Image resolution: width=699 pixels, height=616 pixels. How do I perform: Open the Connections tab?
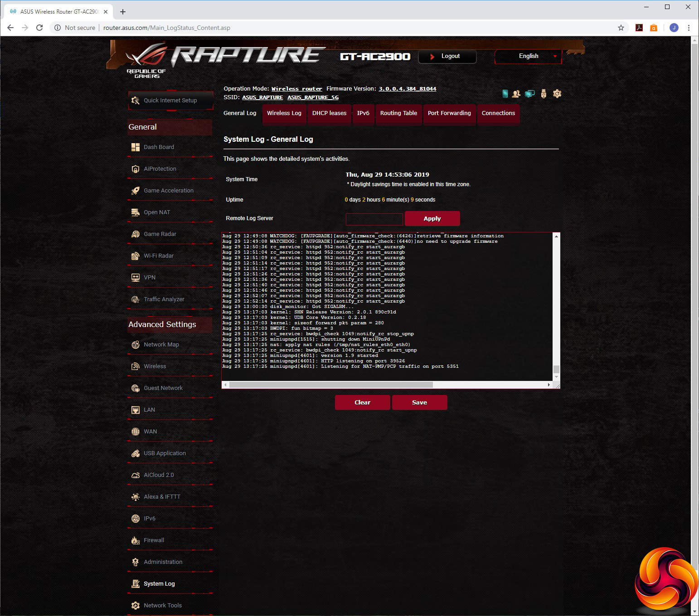tap(498, 113)
